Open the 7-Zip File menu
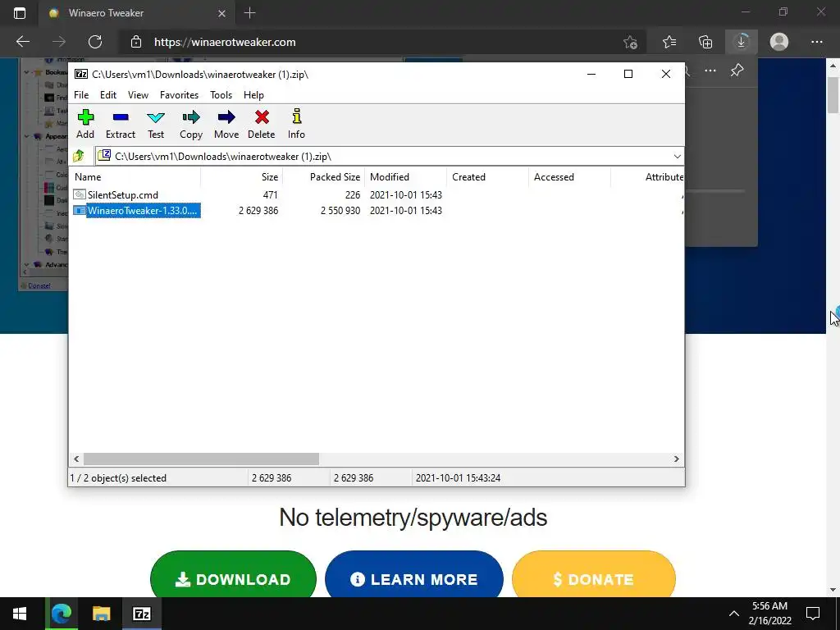Image resolution: width=840 pixels, height=630 pixels. [81, 95]
